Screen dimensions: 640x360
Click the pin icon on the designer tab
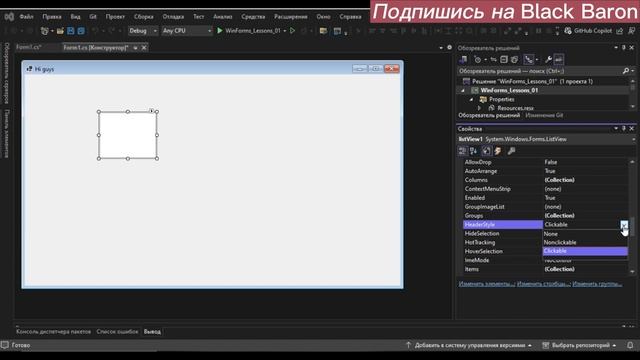click(x=135, y=48)
